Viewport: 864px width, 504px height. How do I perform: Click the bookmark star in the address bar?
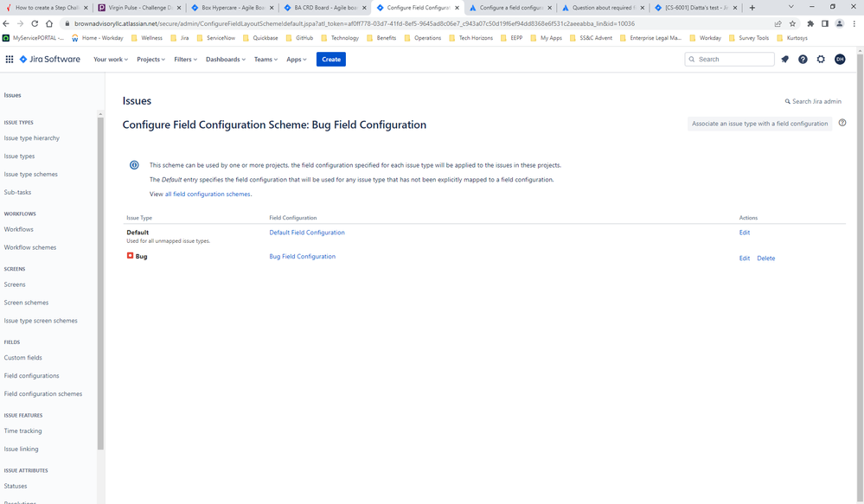(792, 23)
